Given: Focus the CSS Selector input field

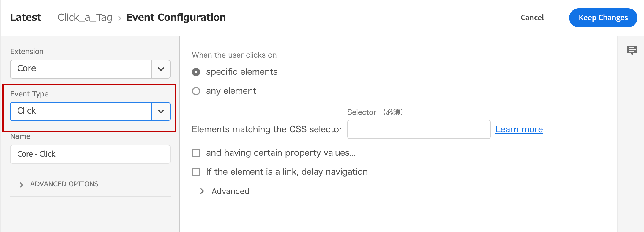Looking at the screenshot, I should pyautogui.click(x=419, y=129).
